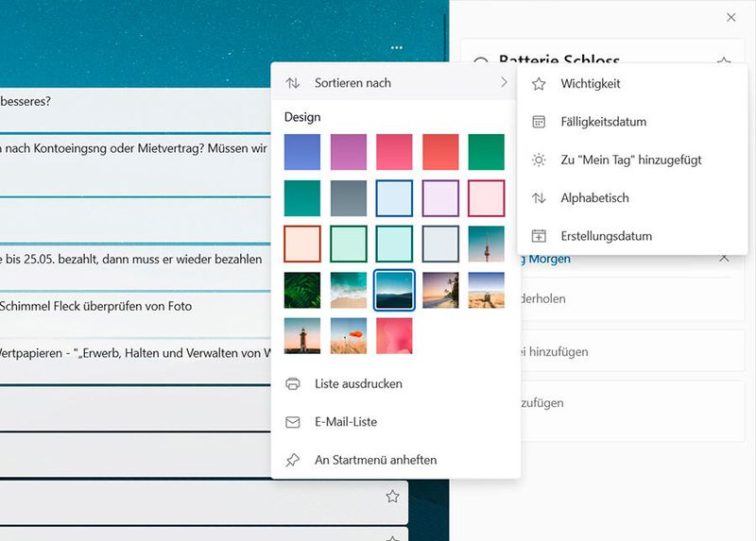Click the partly hidden Wiederholen option

pos(632,298)
